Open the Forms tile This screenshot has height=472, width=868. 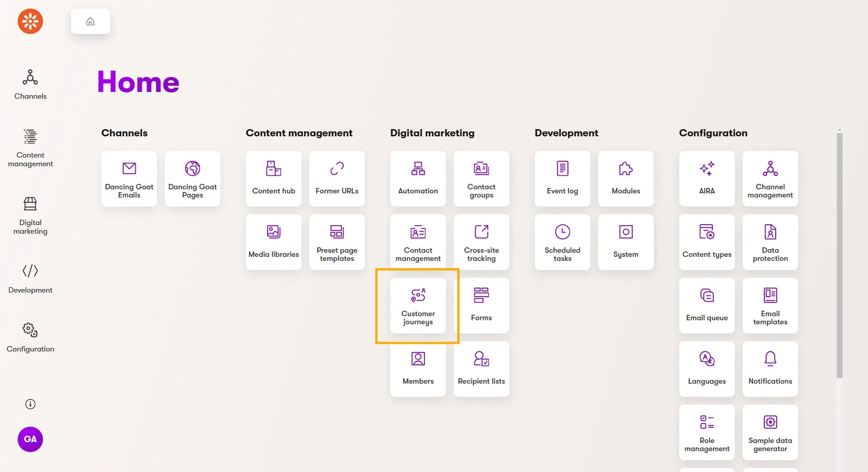pos(482,306)
